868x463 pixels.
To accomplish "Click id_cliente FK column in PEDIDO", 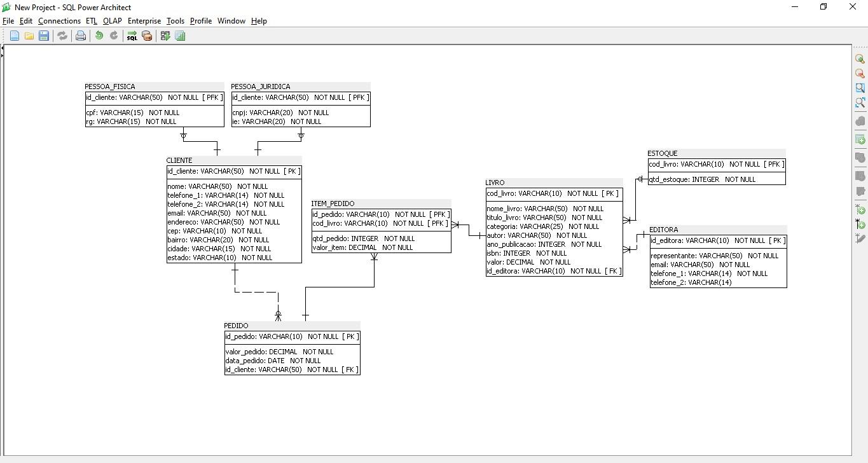I will click(x=292, y=370).
